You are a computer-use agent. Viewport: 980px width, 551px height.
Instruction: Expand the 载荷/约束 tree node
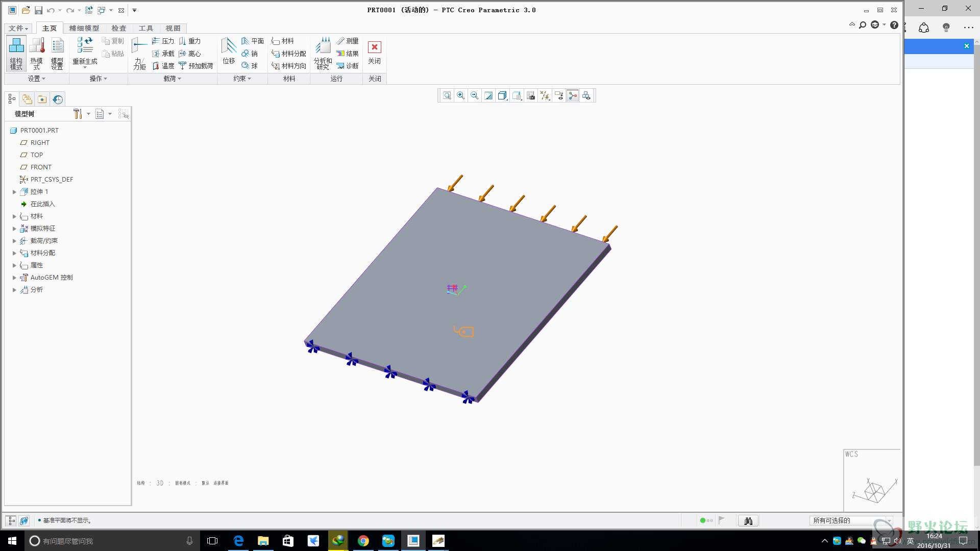point(14,241)
